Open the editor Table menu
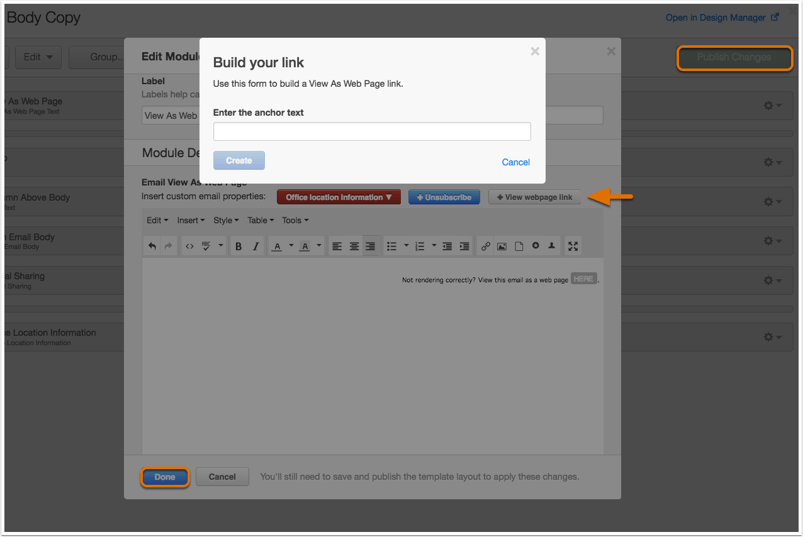 [261, 220]
